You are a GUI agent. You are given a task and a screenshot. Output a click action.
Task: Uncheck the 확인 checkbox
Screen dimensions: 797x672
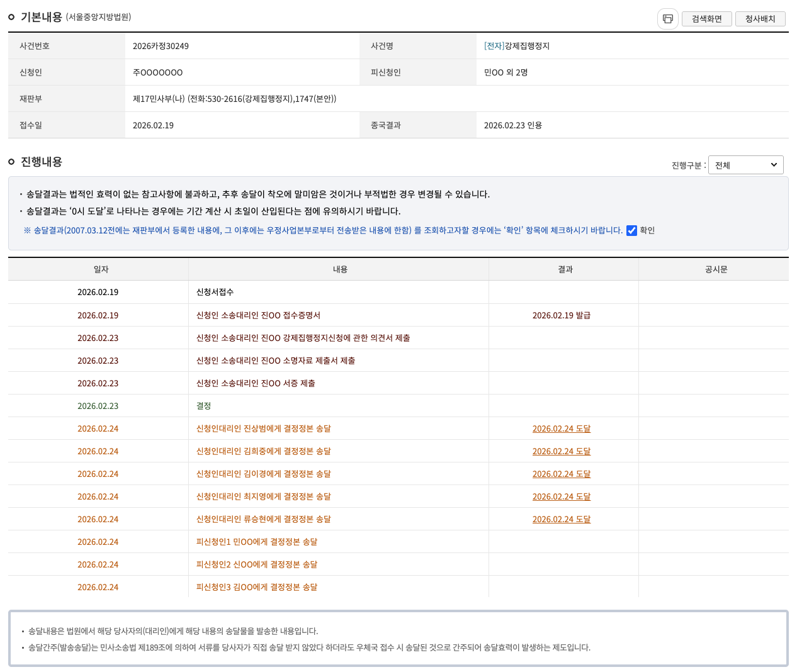(631, 230)
